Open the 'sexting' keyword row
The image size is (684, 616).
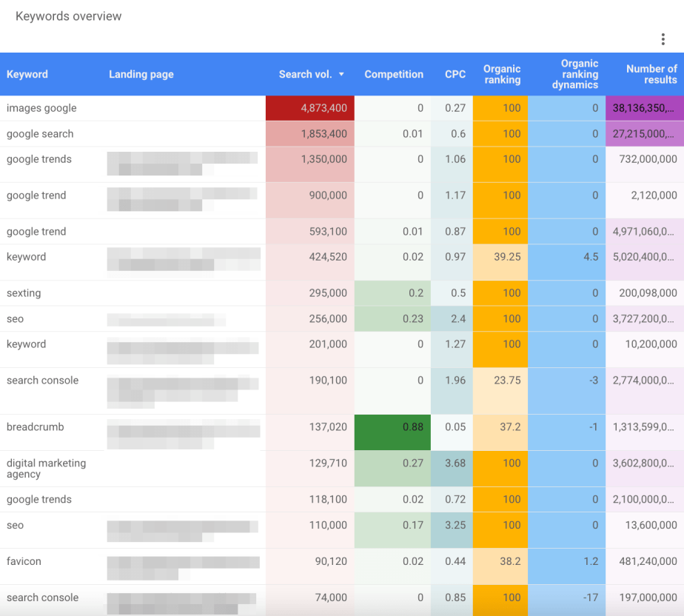(24, 292)
